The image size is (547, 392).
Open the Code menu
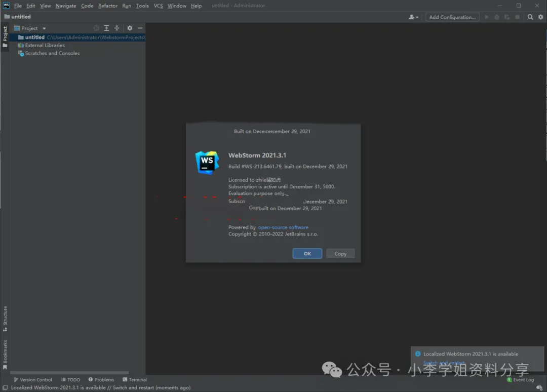(87, 6)
